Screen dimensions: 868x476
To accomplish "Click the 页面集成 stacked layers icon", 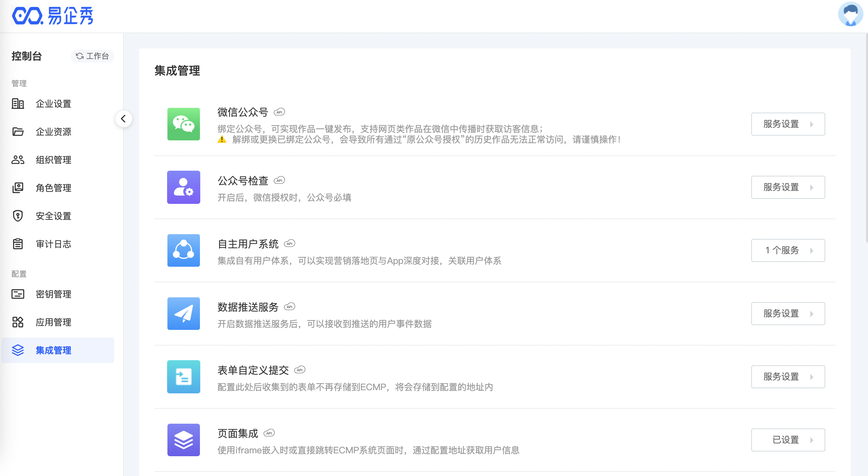I will pyautogui.click(x=184, y=440).
